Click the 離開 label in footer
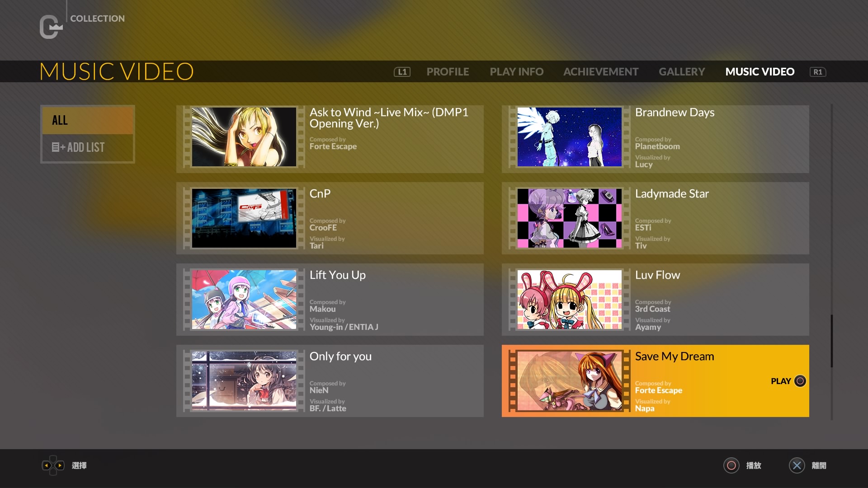 819,465
